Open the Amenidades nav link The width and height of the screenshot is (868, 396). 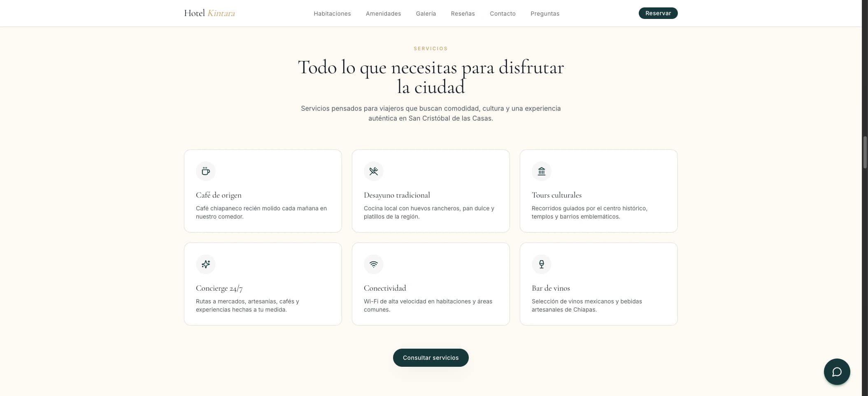point(383,14)
